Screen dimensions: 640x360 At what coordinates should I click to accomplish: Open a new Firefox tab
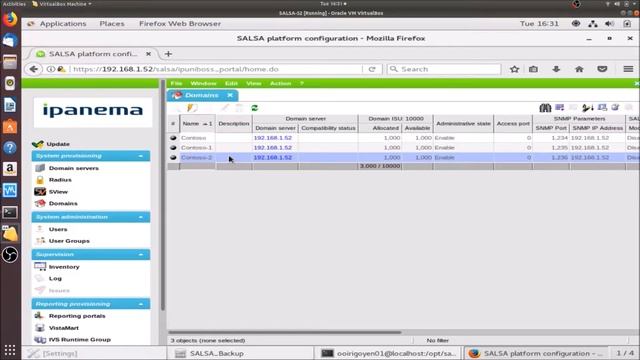[x=168, y=54]
